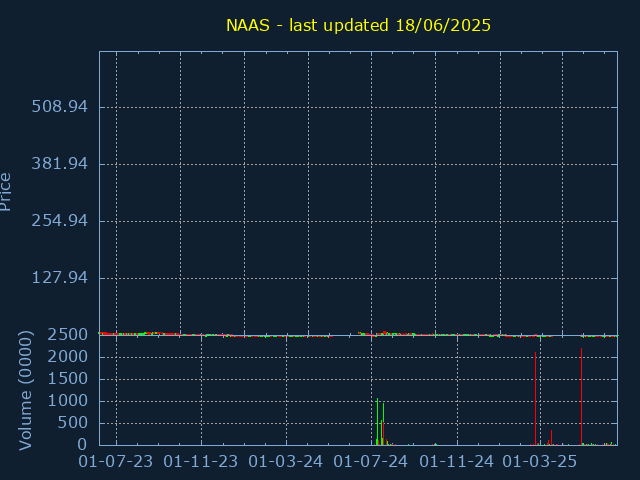Click the 01-11-23 date label
640x480 pixels.
200,462
